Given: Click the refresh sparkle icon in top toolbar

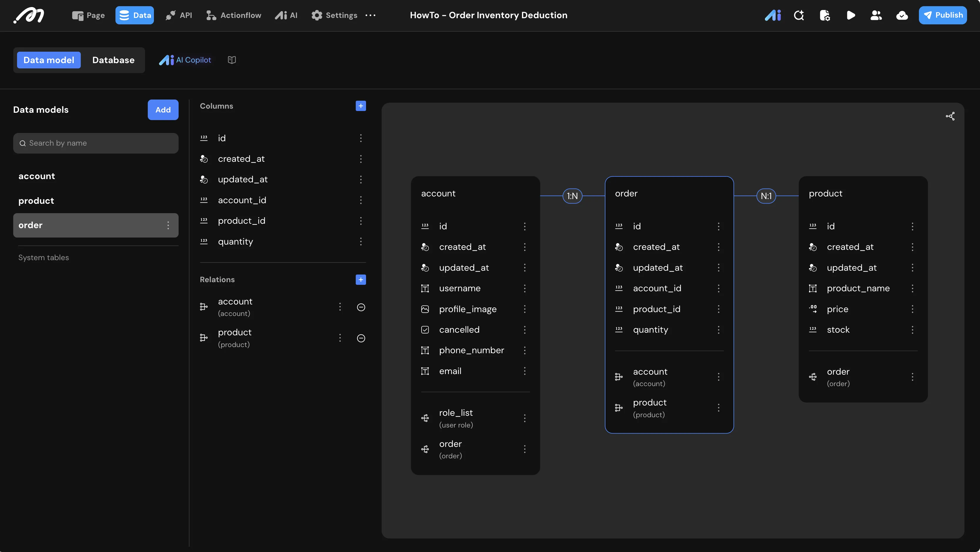Looking at the screenshot, I should [799, 15].
